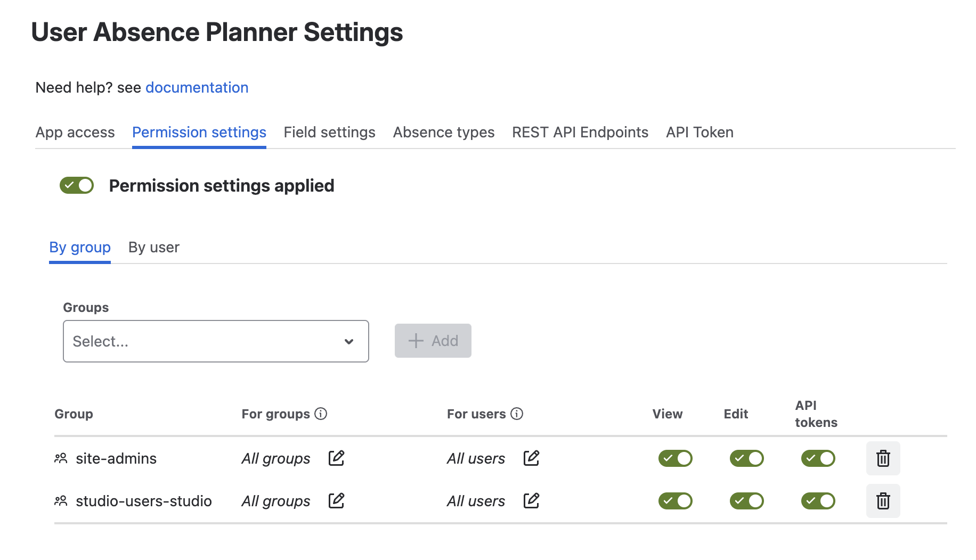This screenshot has height=560, width=976.
Task: Edit 'For users' for studio-users-studio
Action: pos(531,500)
